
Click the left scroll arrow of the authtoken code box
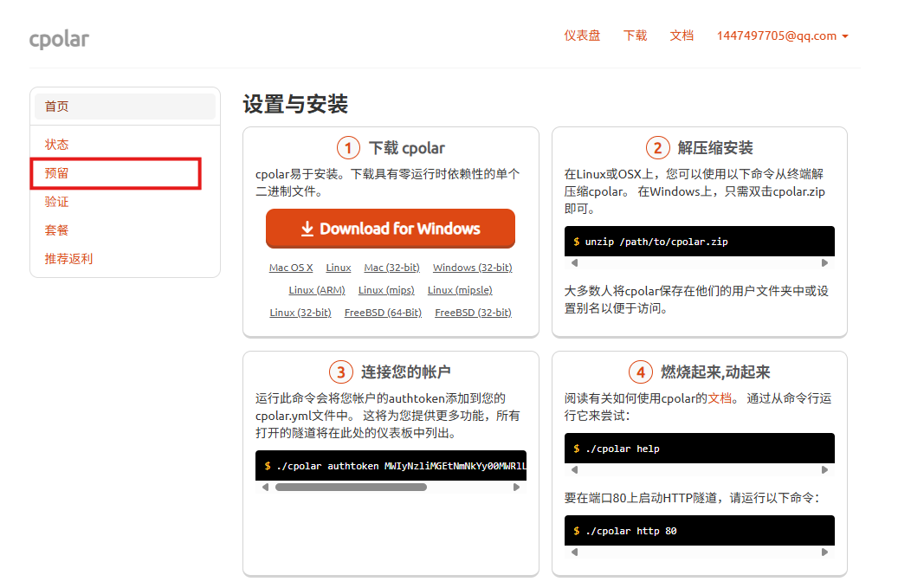264,487
